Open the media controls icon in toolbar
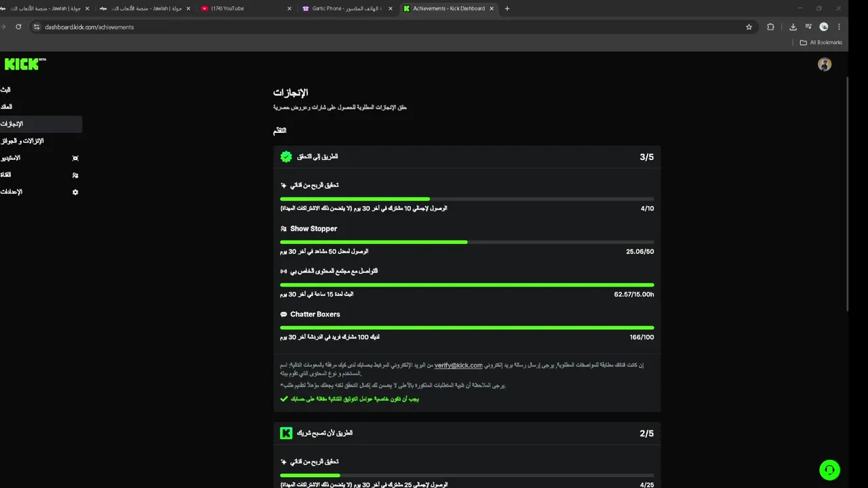Image resolution: width=868 pixels, height=488 pixels. click(808, 27)
